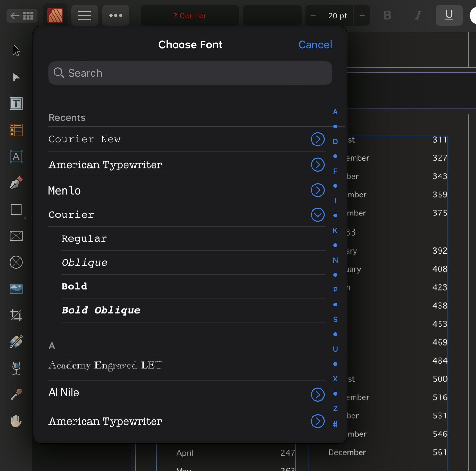Viewport: 476px width, 471px height.
Task: Expand Al Nile font styles
Action: [318, 395]
